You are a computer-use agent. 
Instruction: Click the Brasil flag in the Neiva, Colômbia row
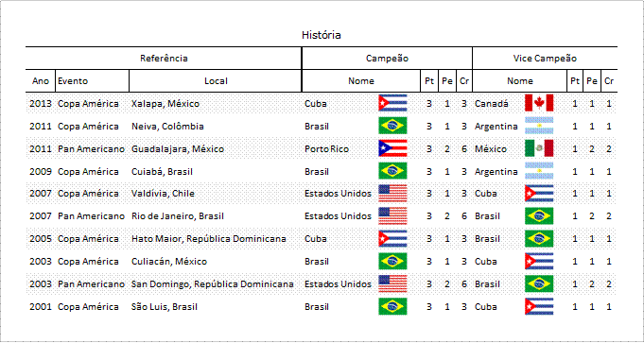click(392, 126)
